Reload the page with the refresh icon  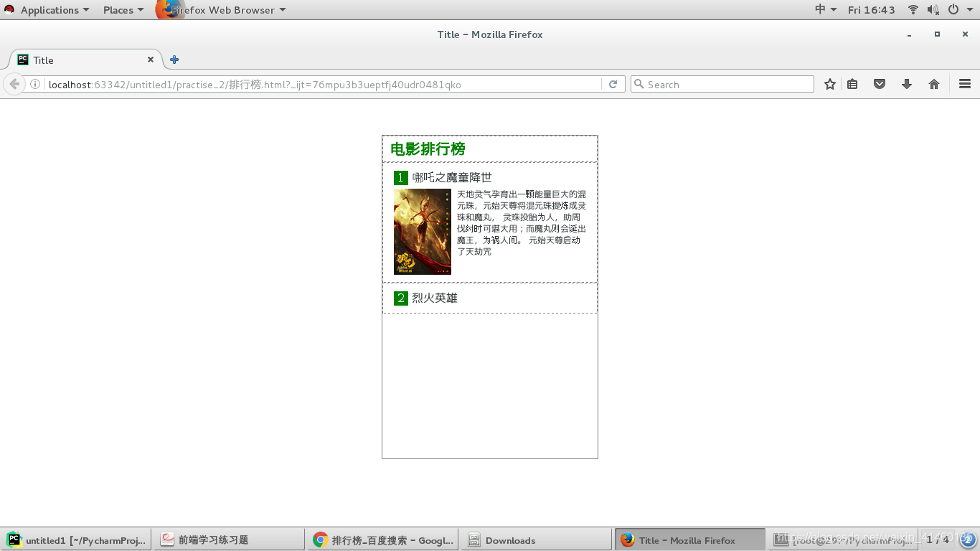[x=613, y=85]
